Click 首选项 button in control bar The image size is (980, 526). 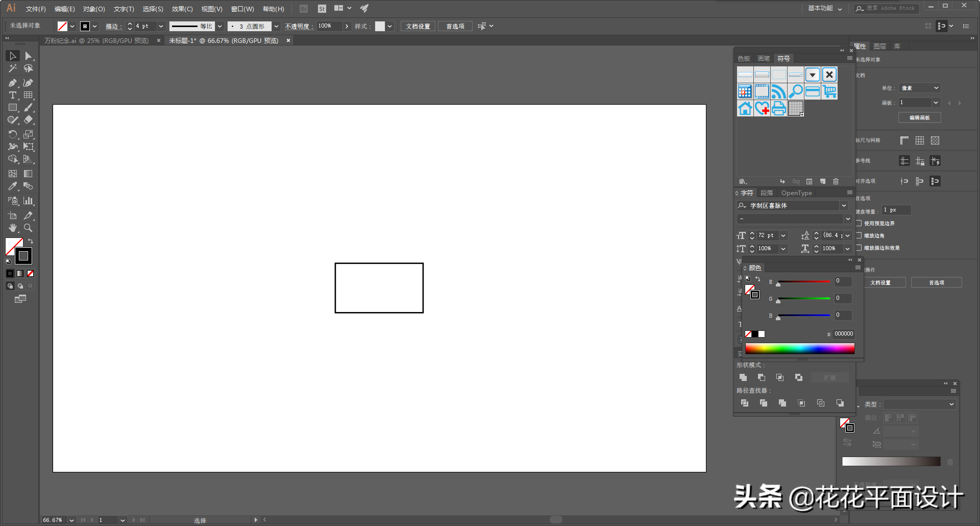pos(455,26)
